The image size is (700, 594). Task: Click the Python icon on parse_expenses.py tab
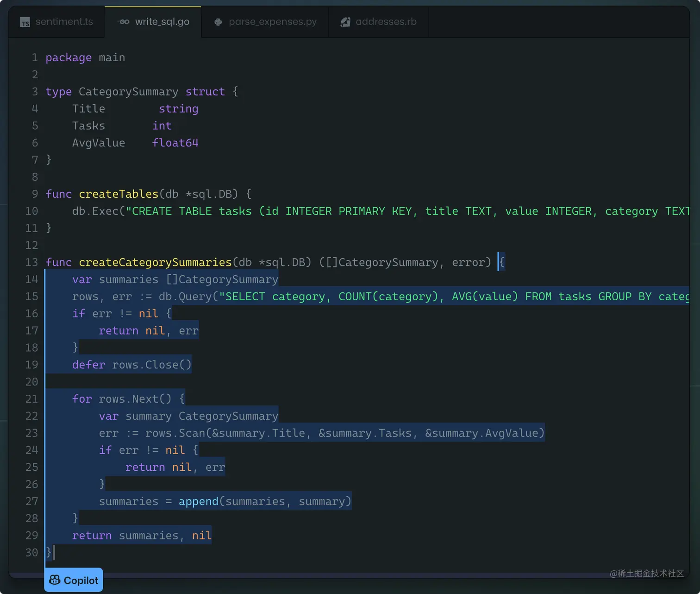tap(218, 22)
